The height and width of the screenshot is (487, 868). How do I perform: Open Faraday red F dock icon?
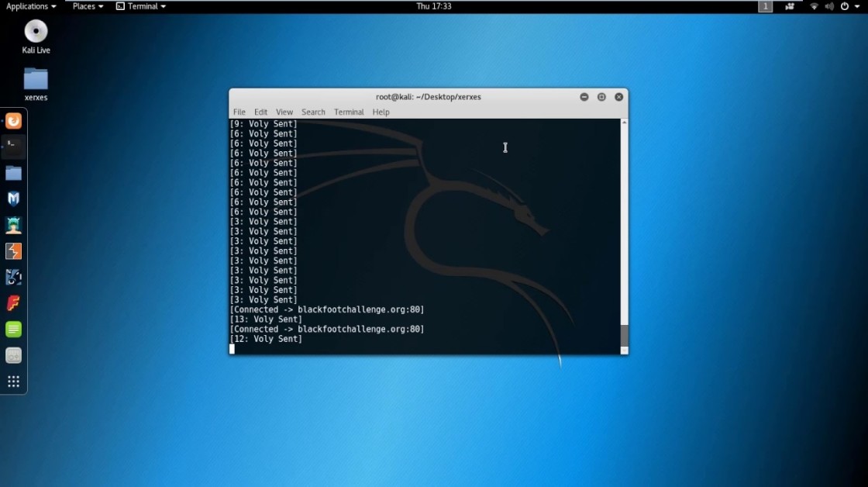tap(13, 303)
